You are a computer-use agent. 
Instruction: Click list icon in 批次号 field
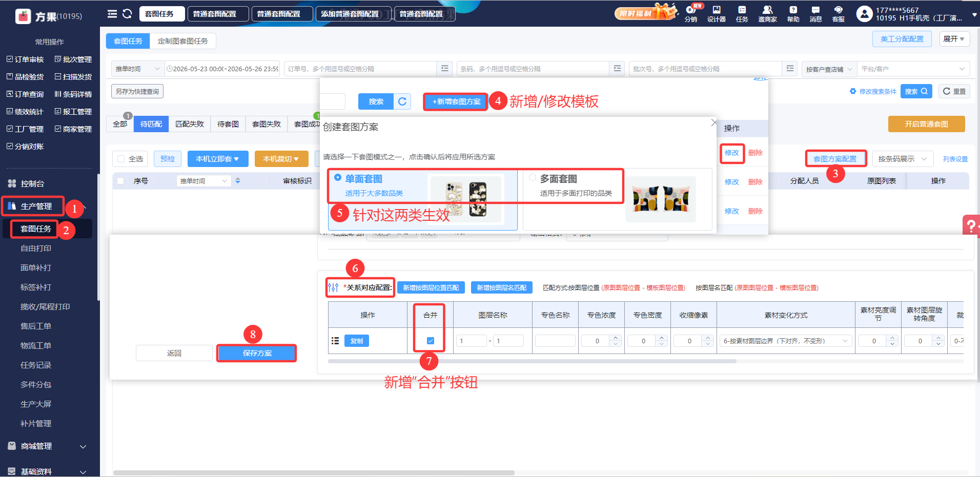click(x=790, y=69)
